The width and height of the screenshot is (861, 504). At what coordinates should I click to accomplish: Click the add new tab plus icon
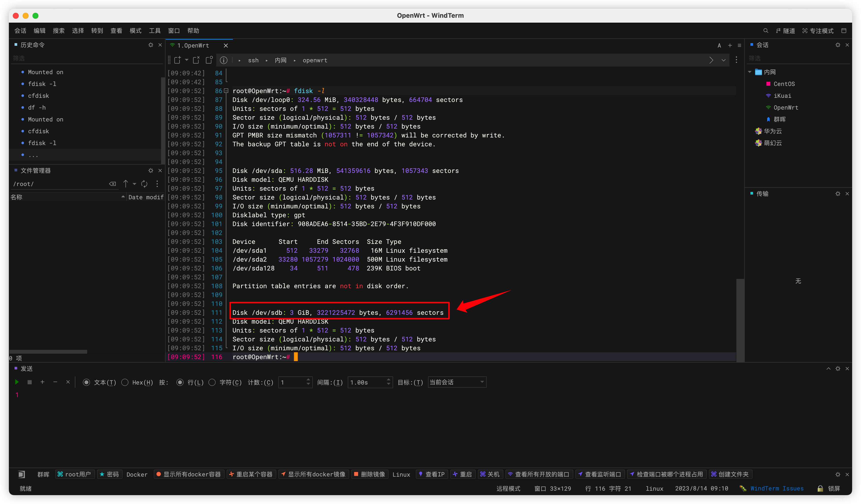[x=730, y=45]
